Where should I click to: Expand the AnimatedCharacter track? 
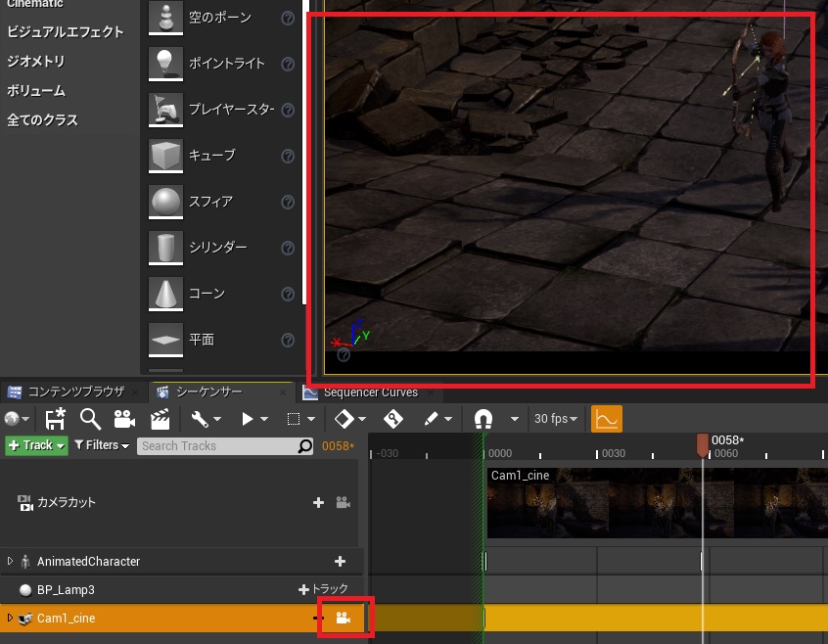point(10,561)
